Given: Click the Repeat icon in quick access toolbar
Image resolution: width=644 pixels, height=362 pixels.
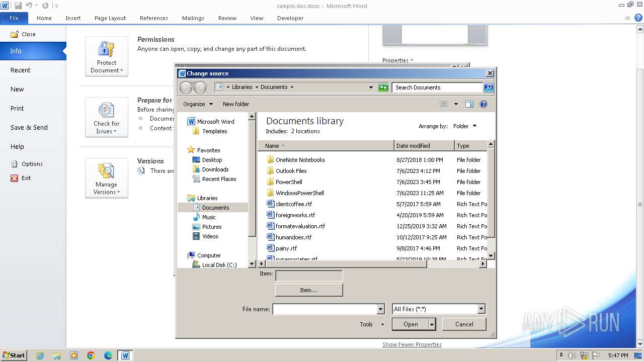Looking at the screenshot, I should [x=45, y=6].
